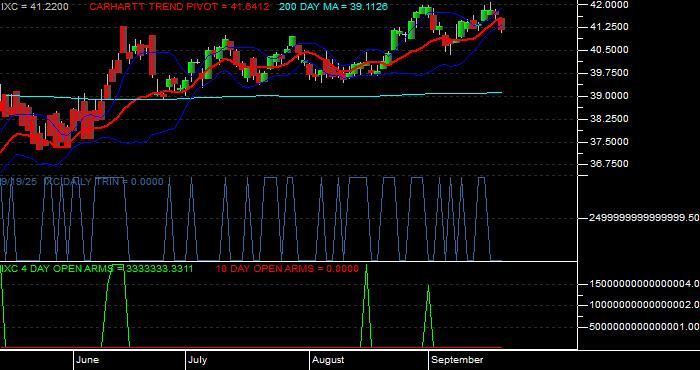The image size is (700, 370).
Task: Click the 41.2500 price axis value
Action: [x=610, y=27]
